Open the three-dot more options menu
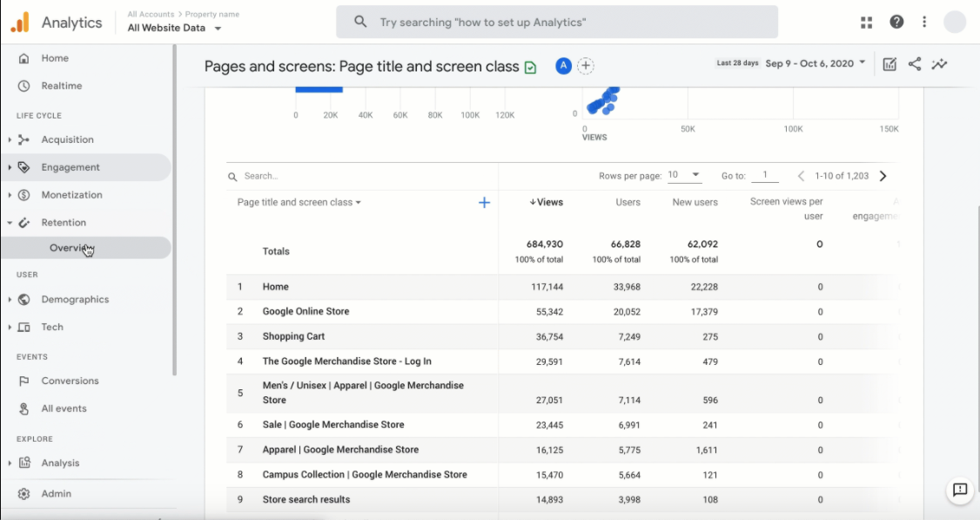The image size is (980, 520). tap(924, 22)
